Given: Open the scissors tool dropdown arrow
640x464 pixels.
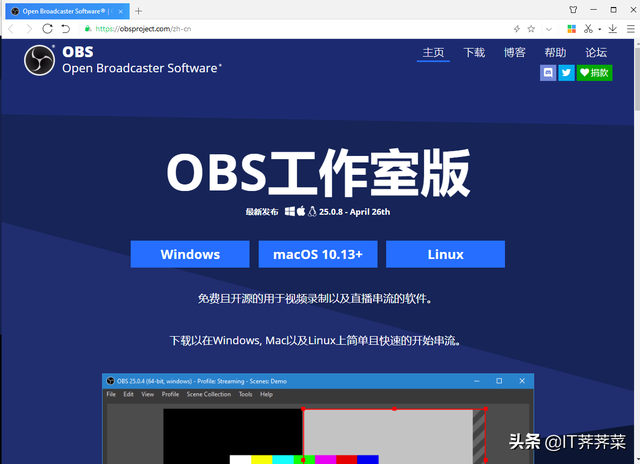Looking at the screenshot, I should [x=600, y=29].
